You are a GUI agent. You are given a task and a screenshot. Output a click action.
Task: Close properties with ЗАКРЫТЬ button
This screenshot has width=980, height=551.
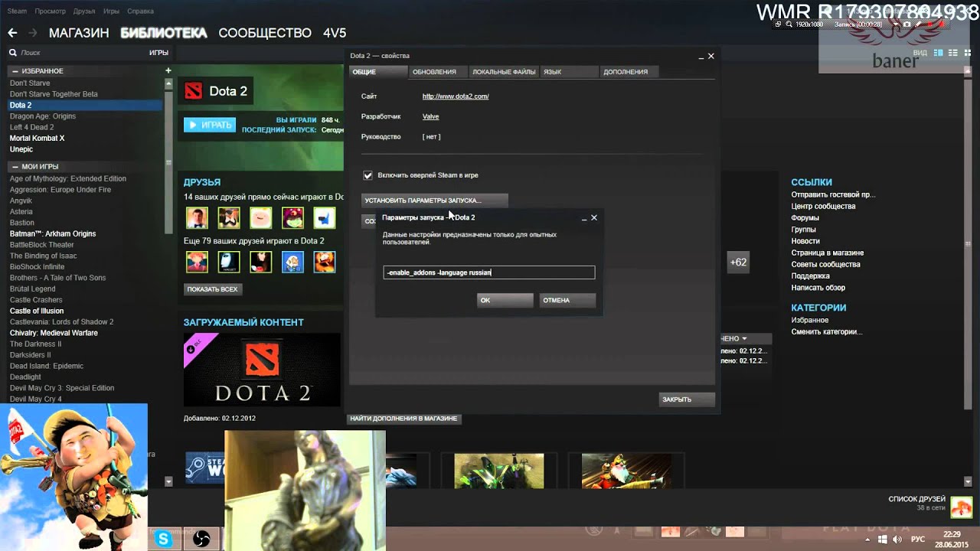tap(687, 399)
